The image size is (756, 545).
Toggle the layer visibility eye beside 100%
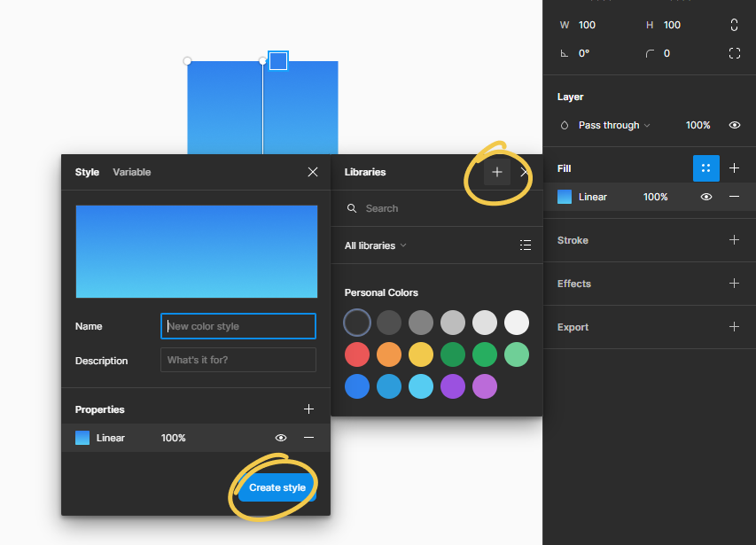[734, 125]
